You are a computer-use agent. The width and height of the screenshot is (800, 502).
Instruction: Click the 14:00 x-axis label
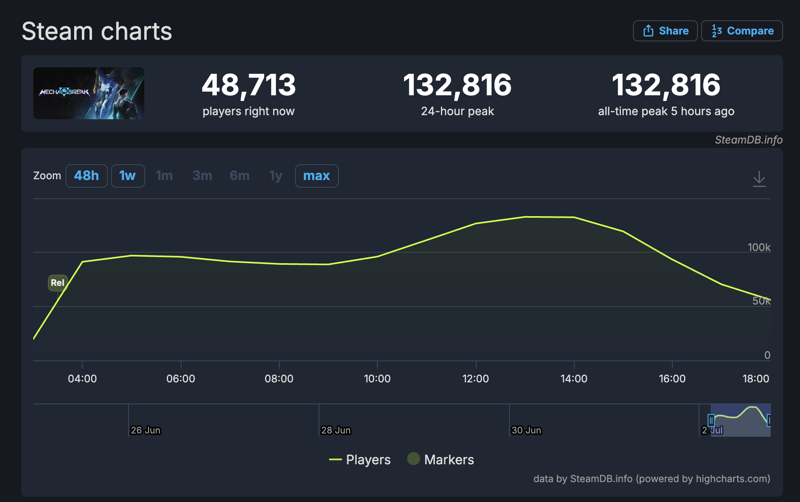574,379
